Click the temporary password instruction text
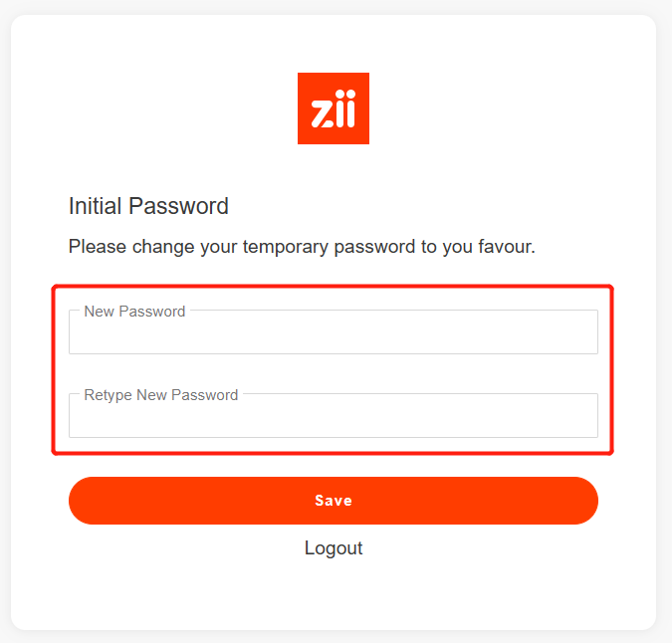This screenshot has height=643, width=672. coord(302,246)
